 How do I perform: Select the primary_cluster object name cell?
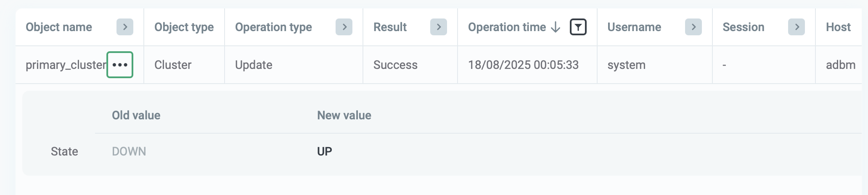click(x=66, y=65)
